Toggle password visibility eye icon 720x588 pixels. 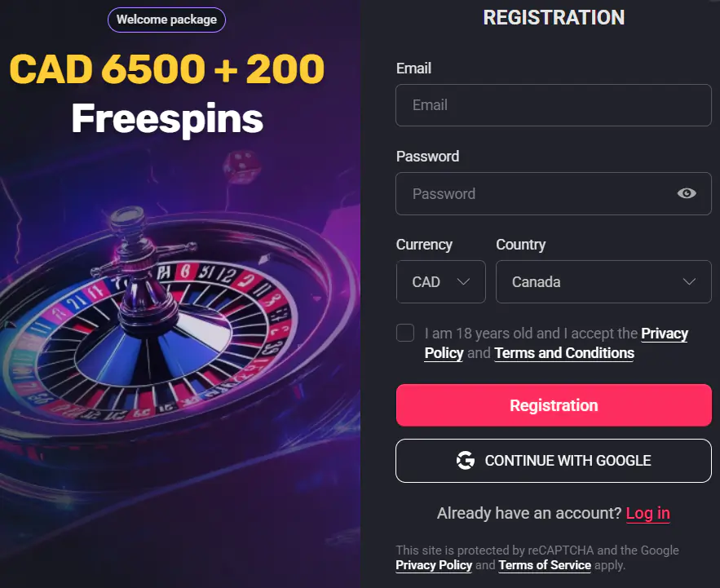(687, 193)
